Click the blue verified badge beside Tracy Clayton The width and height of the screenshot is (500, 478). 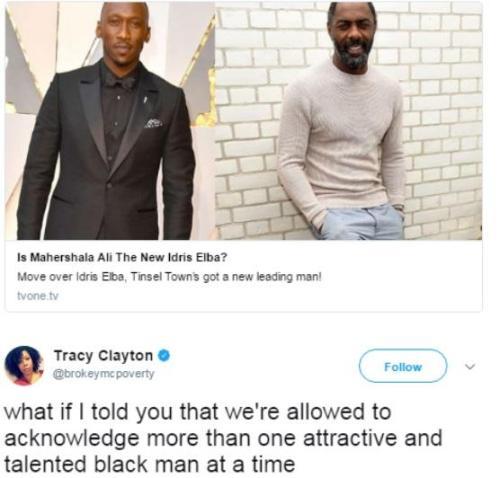tap(164, 356)
